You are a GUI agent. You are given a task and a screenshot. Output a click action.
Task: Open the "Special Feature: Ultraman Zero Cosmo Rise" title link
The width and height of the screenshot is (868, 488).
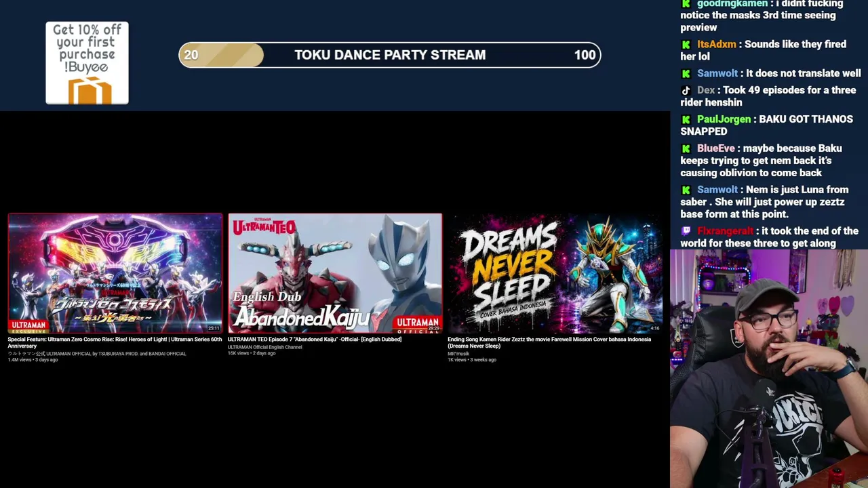[115, 342]
